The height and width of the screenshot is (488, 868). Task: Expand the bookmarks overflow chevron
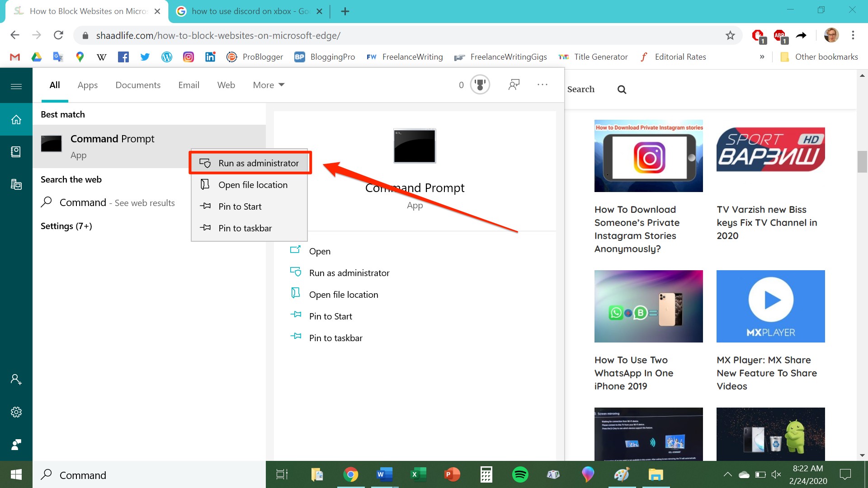(x=763, y=56)
